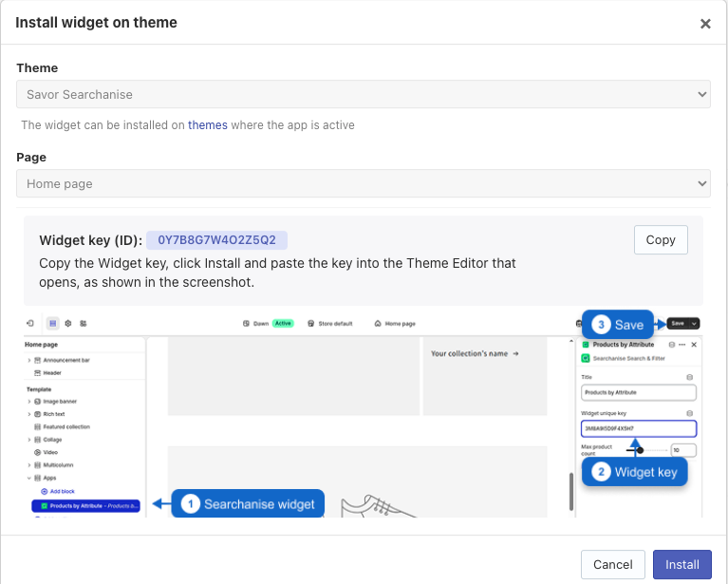
Task: Collapse the Apps tree row
Action: click(x=29, y=478)
